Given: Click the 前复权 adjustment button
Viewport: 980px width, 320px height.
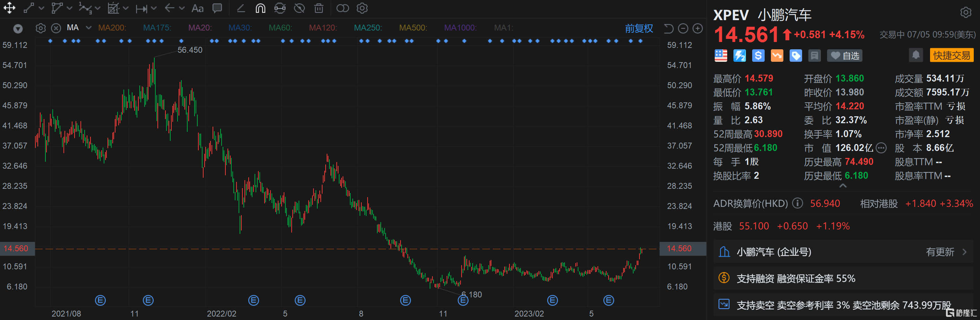Looking at the screenshot, I should [x=639, y=28].
